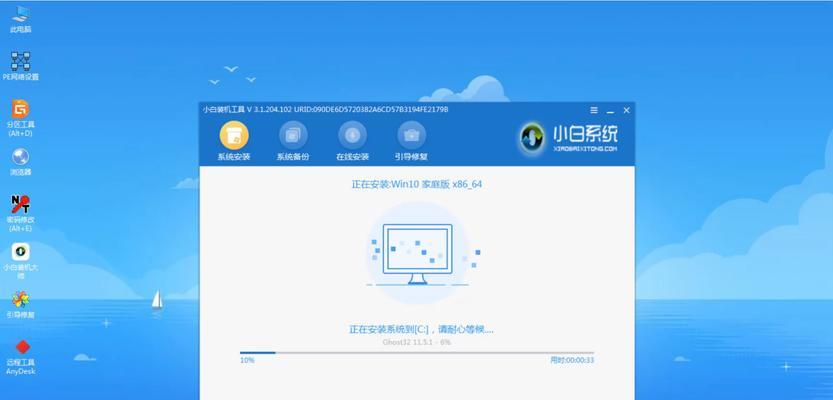Launch 密码修改 (Alt+E) desktop icon
The height and width of the screenshot is (400, 833).
20,212
